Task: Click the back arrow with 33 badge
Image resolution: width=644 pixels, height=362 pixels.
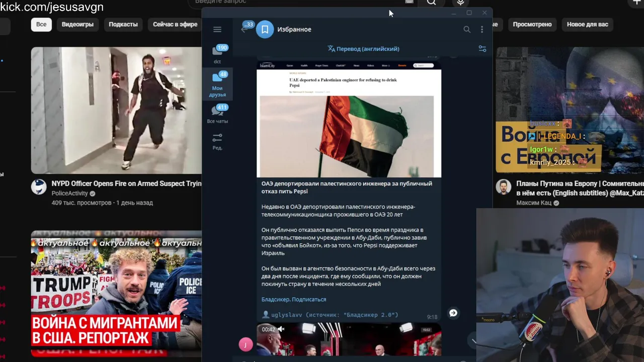Action: [245, 29]
